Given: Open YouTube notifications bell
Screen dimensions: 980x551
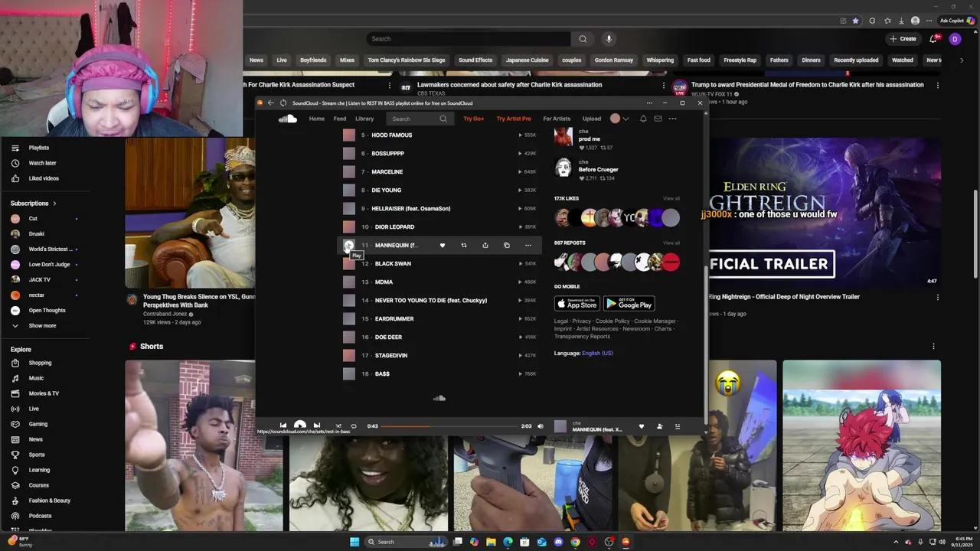Looking at the screenshot, I should click(x=933, y=39).
